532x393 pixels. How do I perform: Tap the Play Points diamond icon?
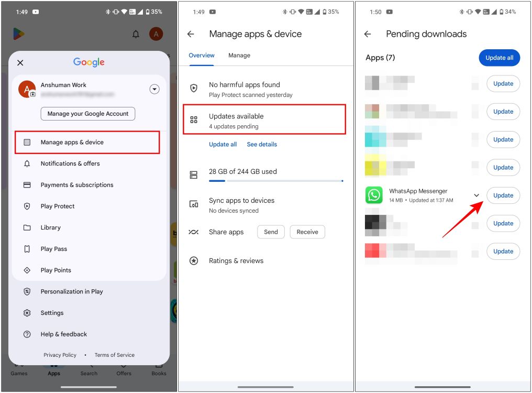(x=27, y=270)
